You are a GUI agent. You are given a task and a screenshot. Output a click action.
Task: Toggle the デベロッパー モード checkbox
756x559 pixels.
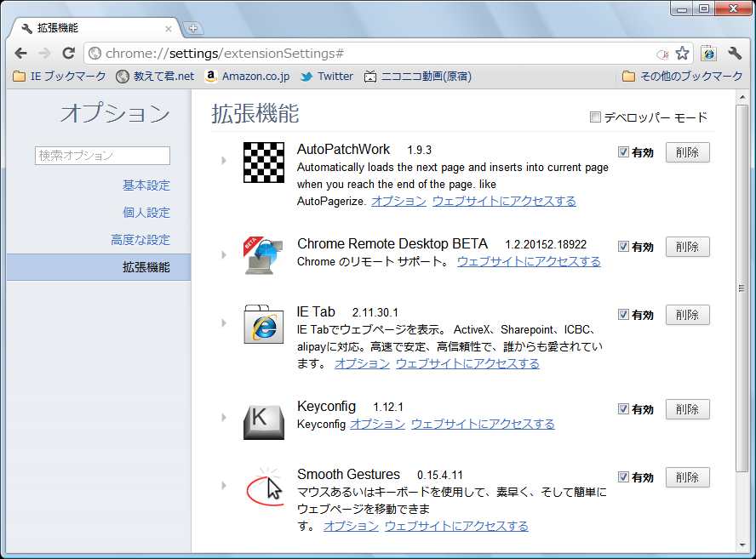[x=595, y=117]
